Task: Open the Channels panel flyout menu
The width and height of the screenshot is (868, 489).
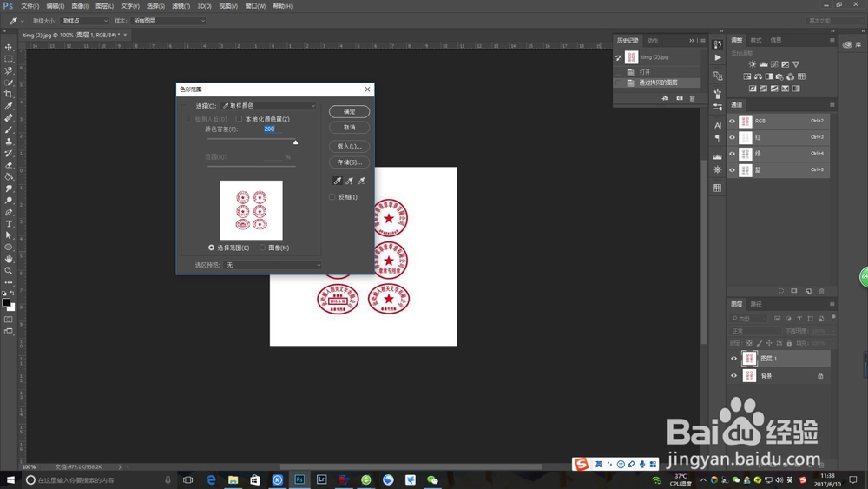Action: click(832, 105)
